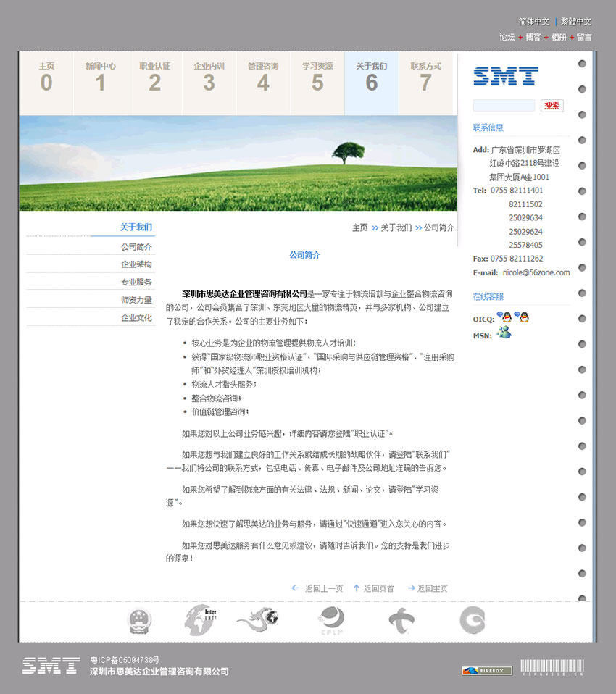The height and width of the screenshot is (694, 616).
Task: Click the left arrow beside 返回上一页
Action: tap(294, 588)
